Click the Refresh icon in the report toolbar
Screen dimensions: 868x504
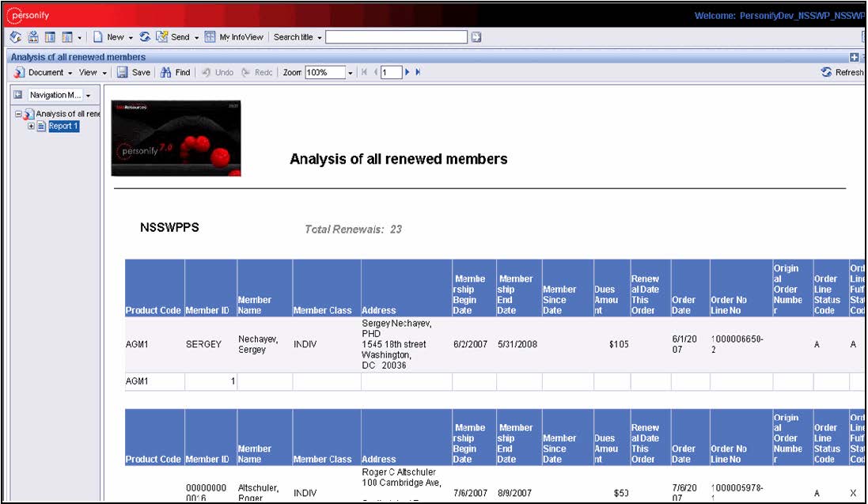[827, 72]
